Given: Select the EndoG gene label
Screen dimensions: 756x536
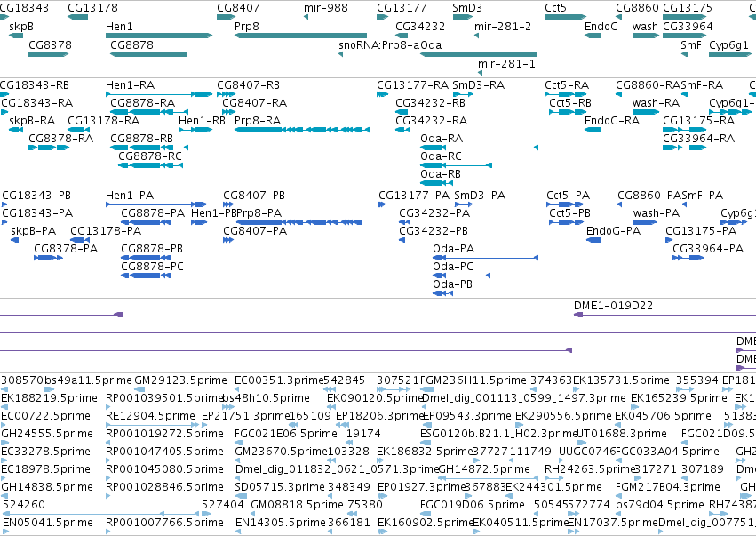Looking at the screenshot, I should point(601,26).
